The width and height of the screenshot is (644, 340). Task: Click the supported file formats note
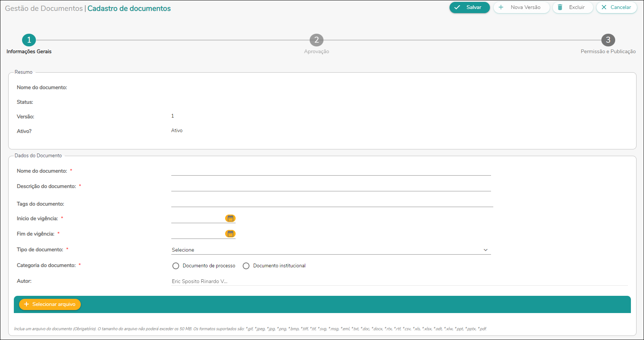(x=250, y=329)
